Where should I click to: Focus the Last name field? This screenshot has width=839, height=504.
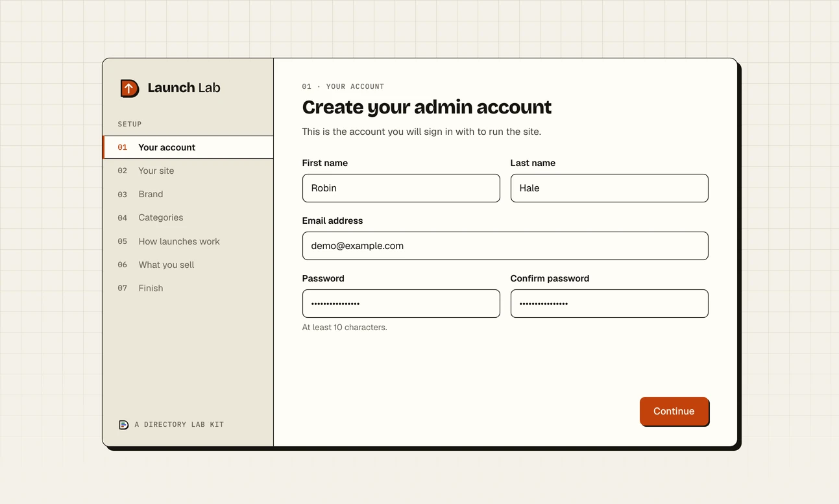pos(609,188)
